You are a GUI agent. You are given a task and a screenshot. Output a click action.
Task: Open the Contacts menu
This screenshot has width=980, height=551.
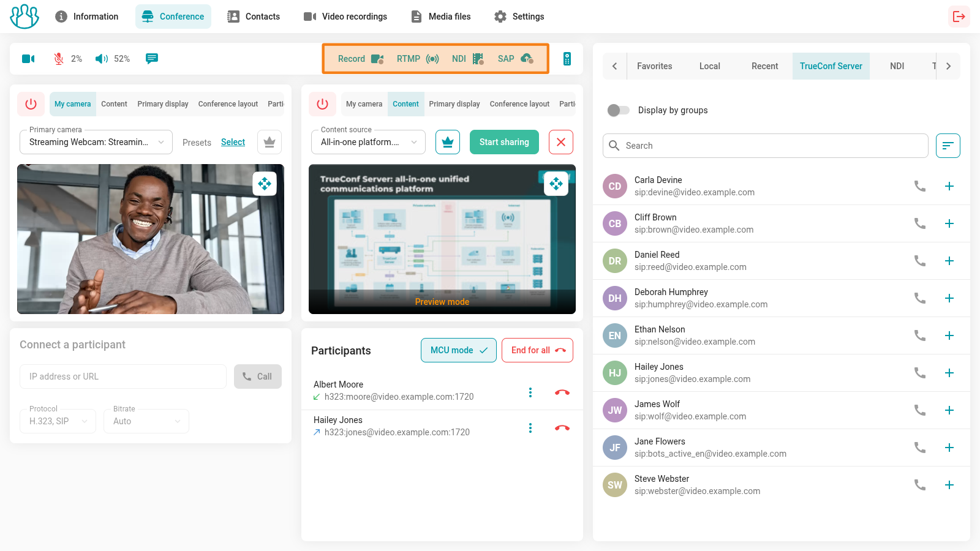[254, 17]
